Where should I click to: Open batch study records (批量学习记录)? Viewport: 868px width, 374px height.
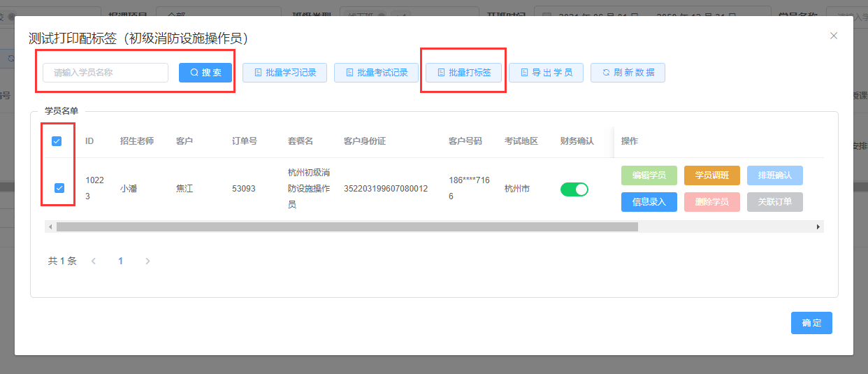tap(284, 73)
